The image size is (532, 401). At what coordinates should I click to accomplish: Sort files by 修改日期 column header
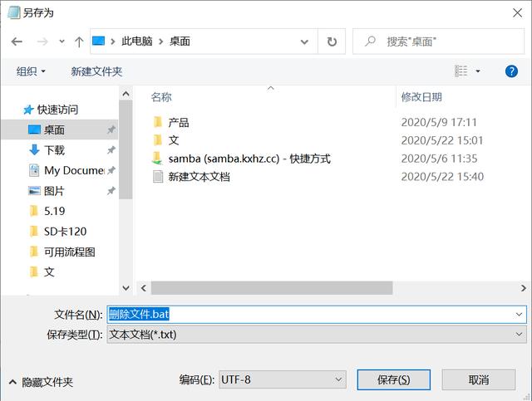pos(421,97)
